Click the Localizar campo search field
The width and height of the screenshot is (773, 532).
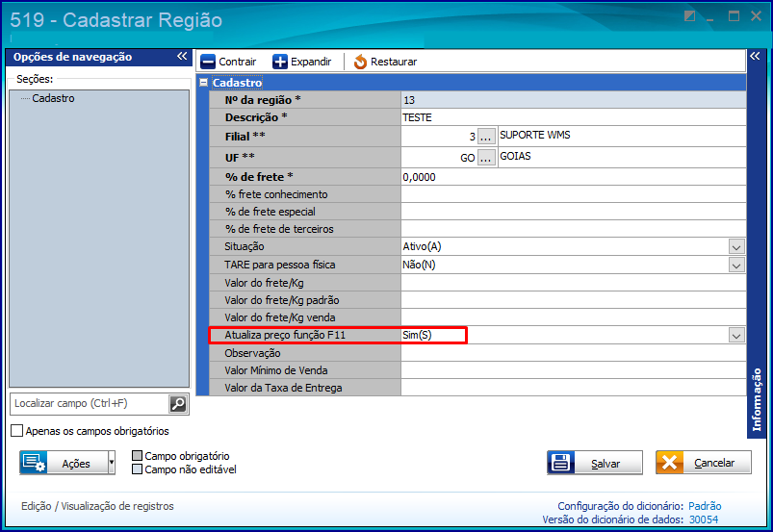[90, 403]
